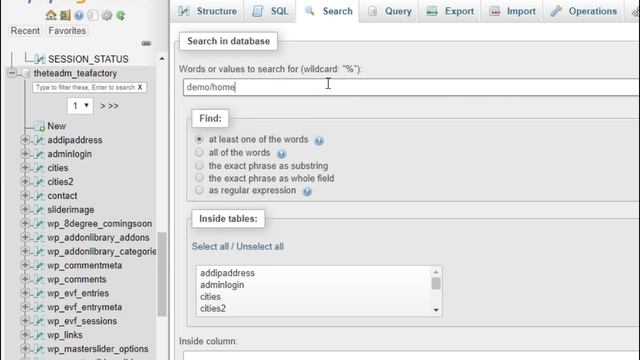This screenshot has width=640, height=360.
Task: Switch to the SQL tab
Action: click(x=270, y=11)
